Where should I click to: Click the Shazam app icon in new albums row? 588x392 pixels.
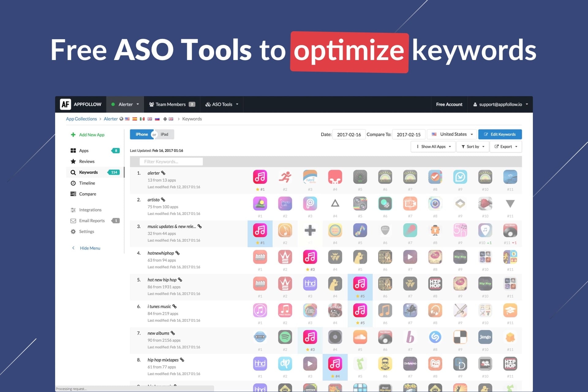tap(435, 337)
